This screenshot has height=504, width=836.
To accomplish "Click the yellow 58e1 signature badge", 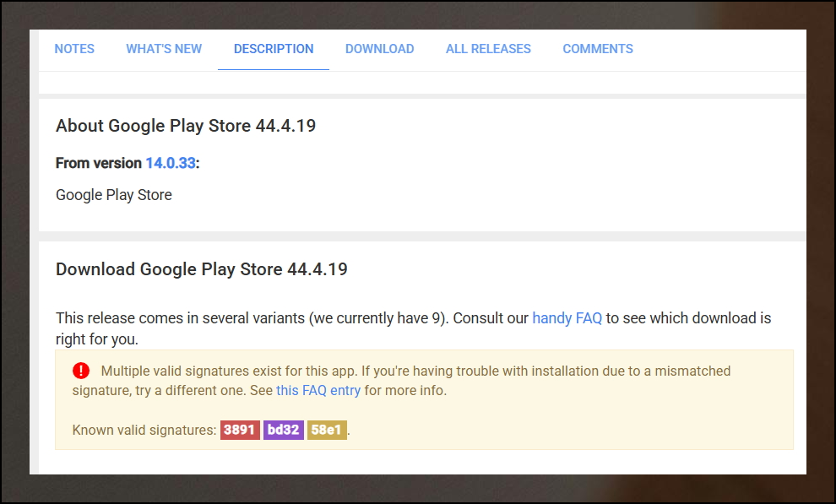I will 327,430.
